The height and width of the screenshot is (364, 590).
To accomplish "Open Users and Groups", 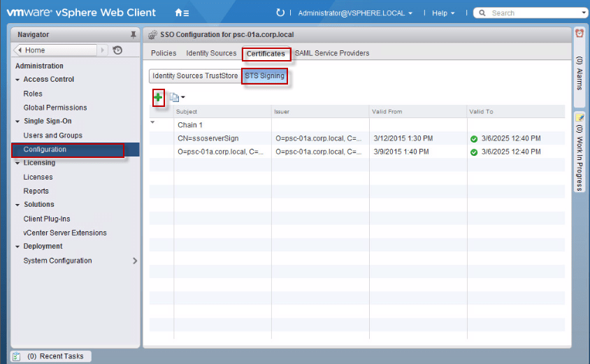I will pyautogui.click(x=52, y=136).
